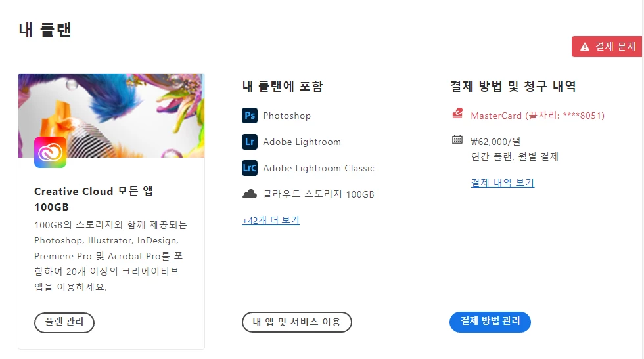Open the 결제 내역 보기 link
Viewport: 644px width, 359px height.
pos(502,182)
